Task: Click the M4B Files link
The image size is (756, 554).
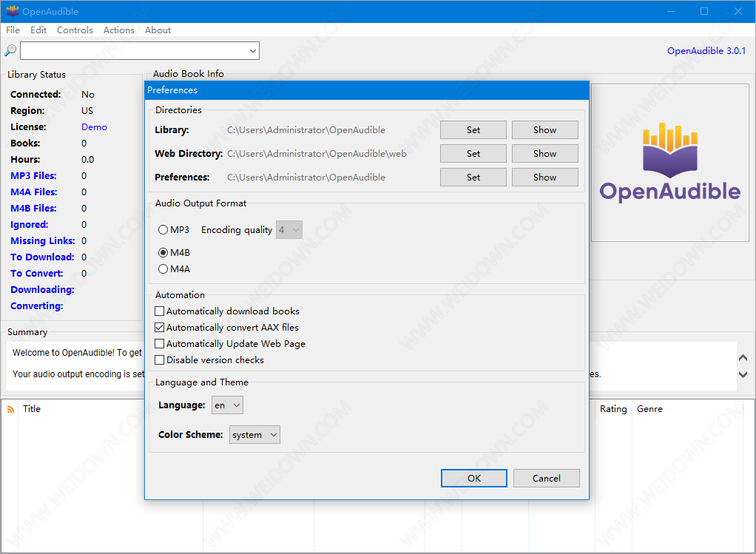Action: 33,209
